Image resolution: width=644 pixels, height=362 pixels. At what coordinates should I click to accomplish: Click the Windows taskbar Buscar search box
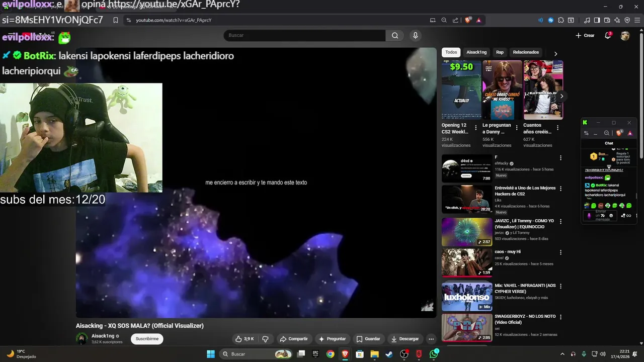click(256, 354)
